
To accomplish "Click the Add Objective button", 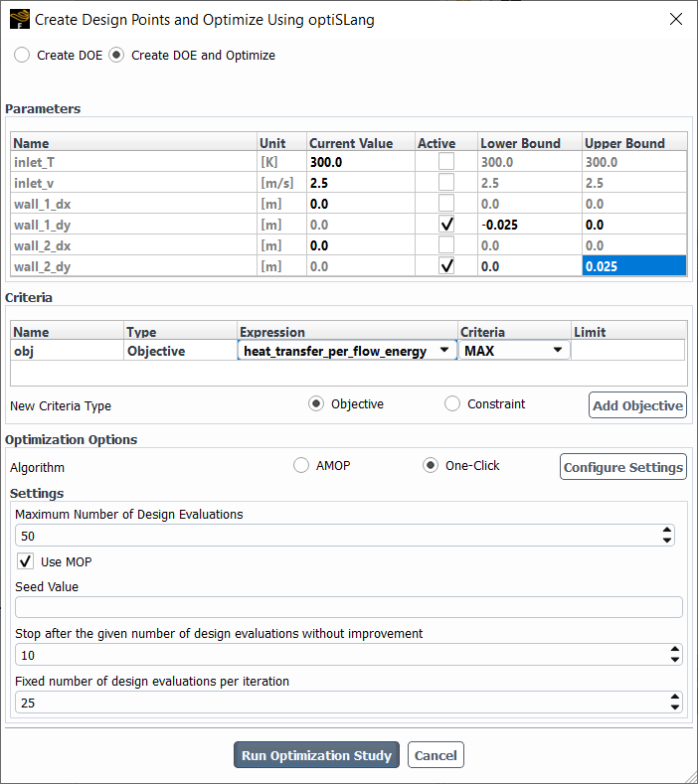I will click(x=637, y=405).
